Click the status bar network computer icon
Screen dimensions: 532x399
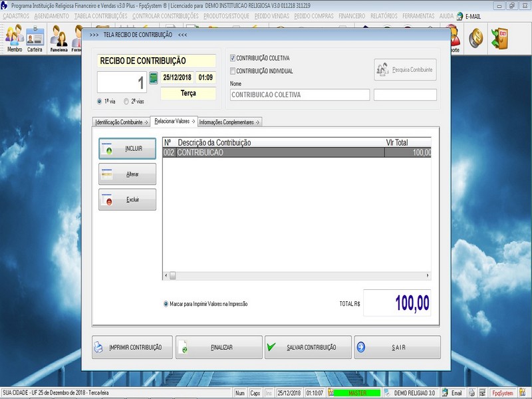pos(482,393)
